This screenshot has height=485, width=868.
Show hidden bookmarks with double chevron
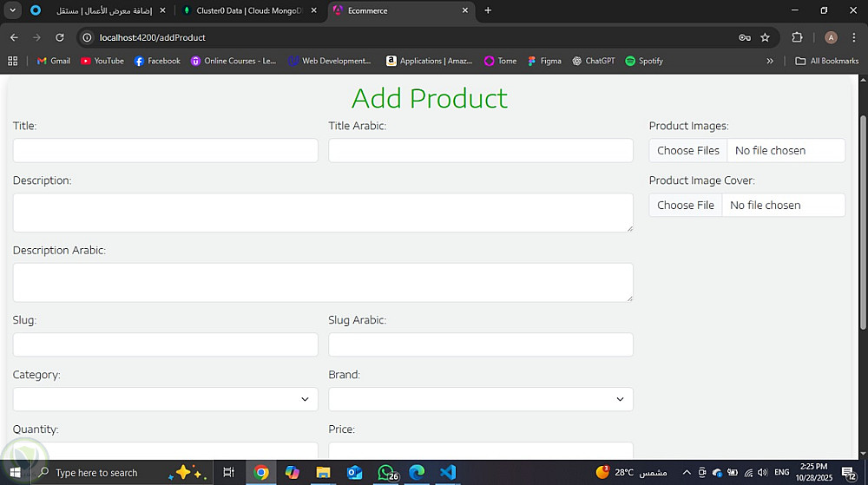pos(769,61)
